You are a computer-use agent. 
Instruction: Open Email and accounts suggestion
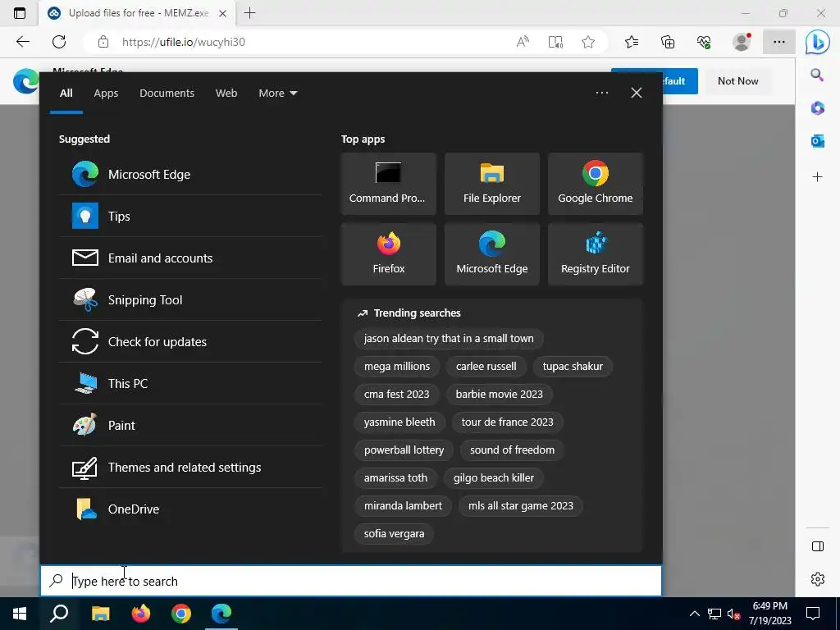[x=190, y=258]
